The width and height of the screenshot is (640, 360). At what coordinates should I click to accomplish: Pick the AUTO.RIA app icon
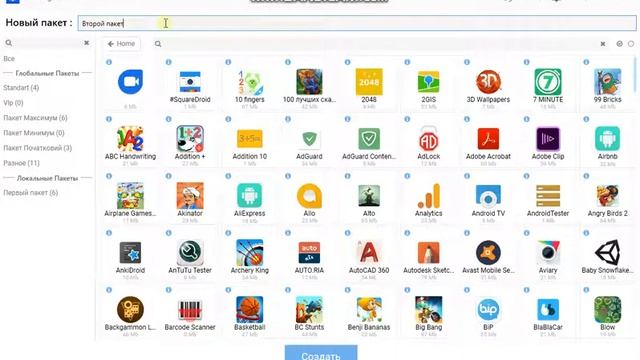309,253
